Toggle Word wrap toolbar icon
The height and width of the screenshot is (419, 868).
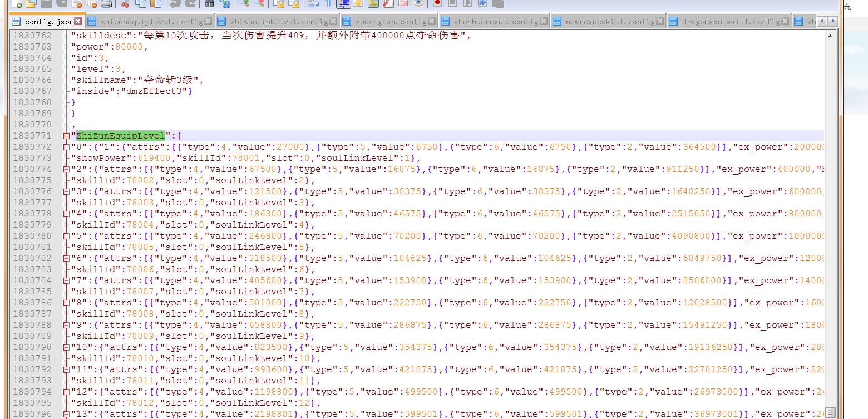click(x=313, y=3)
